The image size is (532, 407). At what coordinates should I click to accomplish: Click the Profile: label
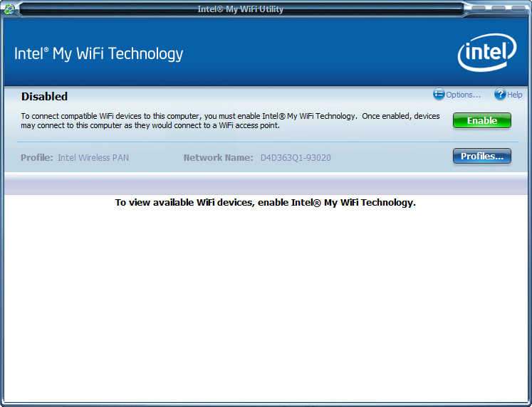pos(37,158)
